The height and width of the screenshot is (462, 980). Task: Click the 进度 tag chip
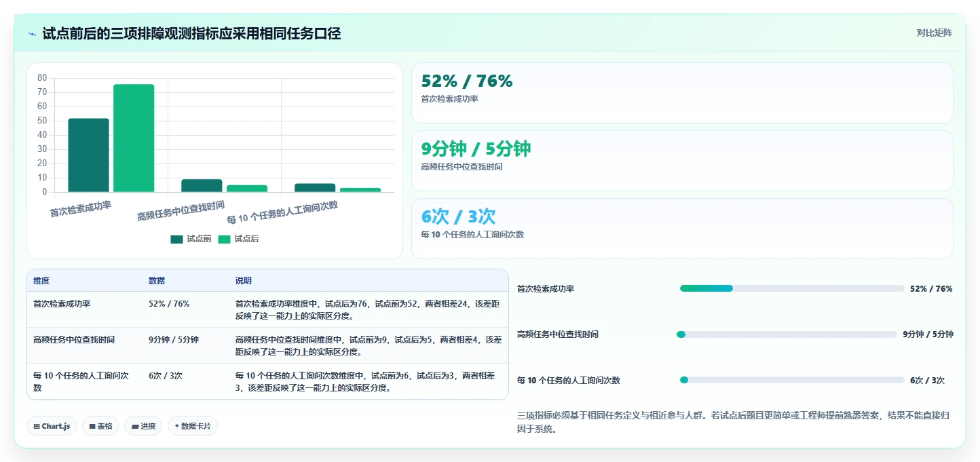tap(143, 426)
